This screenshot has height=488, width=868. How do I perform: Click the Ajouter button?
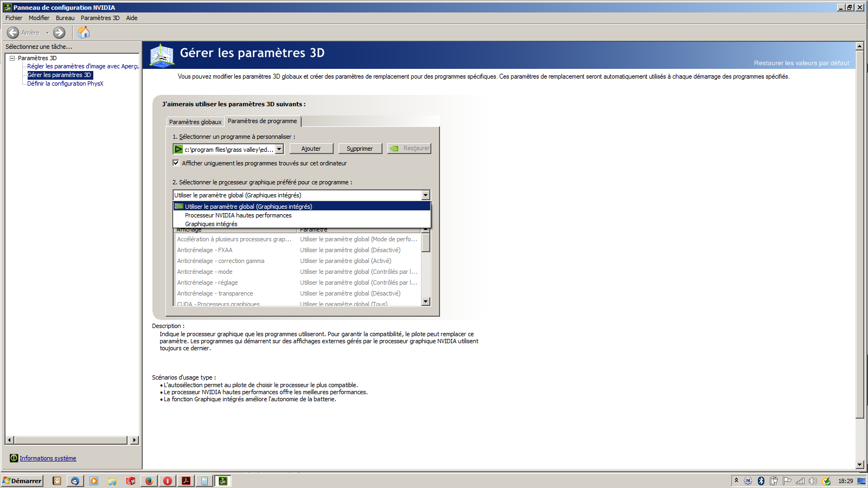(311, 149)
